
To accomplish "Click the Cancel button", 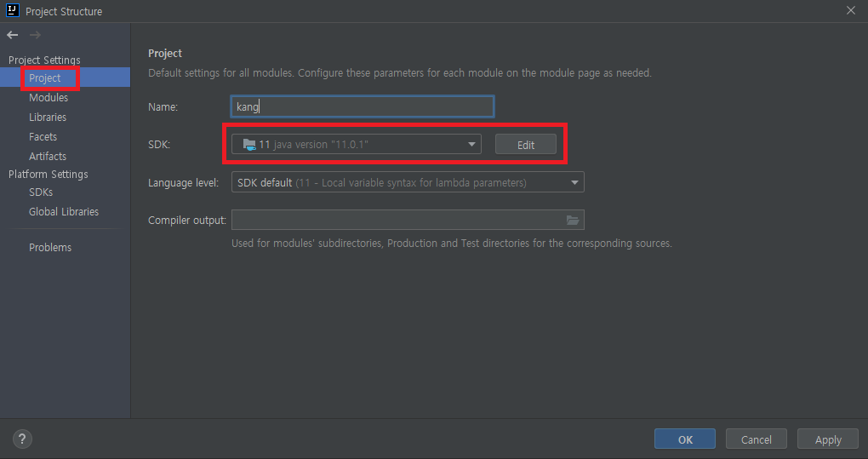I will point(757,439).
